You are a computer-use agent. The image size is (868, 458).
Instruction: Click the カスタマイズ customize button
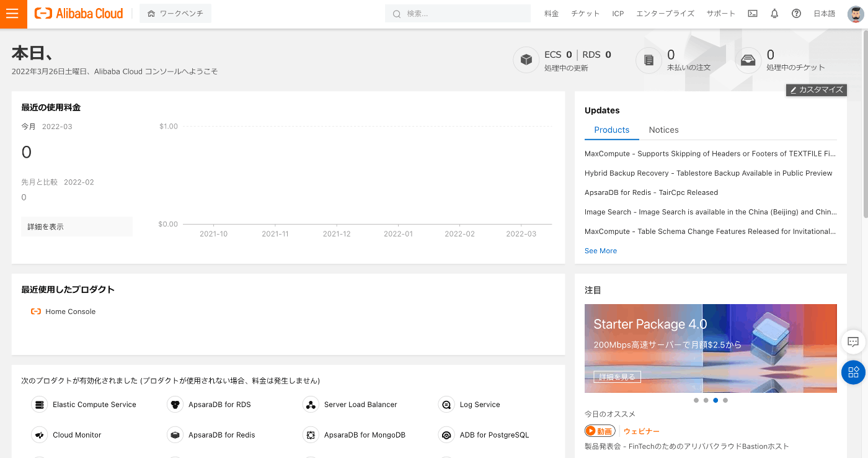pos(817,90)
